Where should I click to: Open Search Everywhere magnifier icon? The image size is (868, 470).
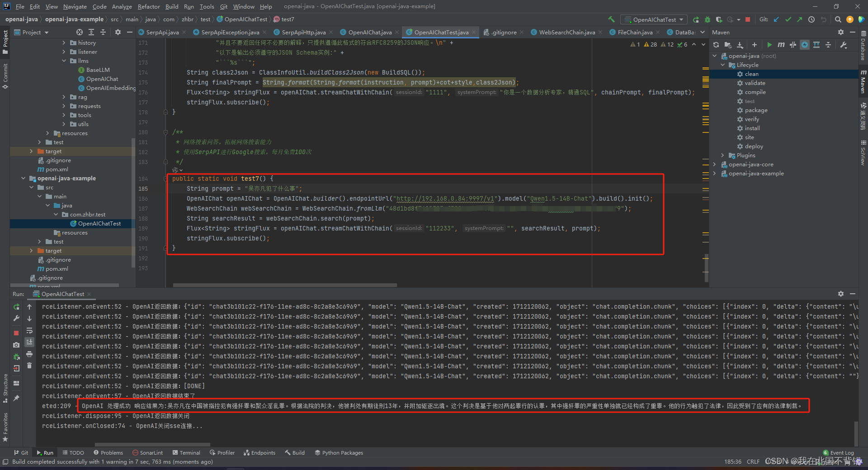(838, 19)
